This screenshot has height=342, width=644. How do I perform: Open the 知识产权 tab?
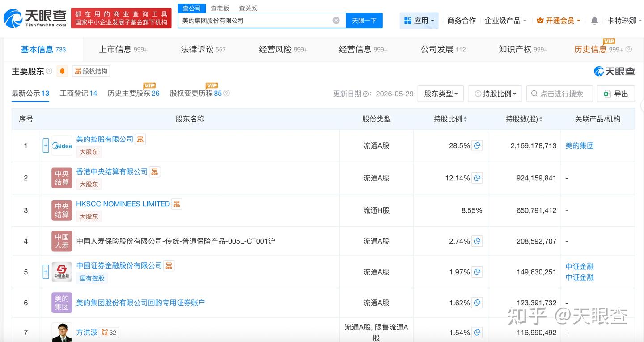click(x=523, y=49)
